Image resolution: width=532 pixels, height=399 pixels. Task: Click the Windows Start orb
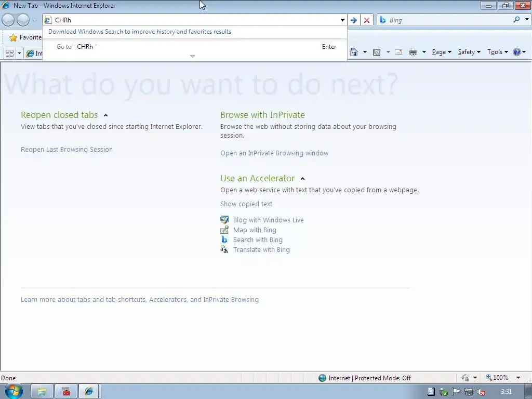point(14,391)
